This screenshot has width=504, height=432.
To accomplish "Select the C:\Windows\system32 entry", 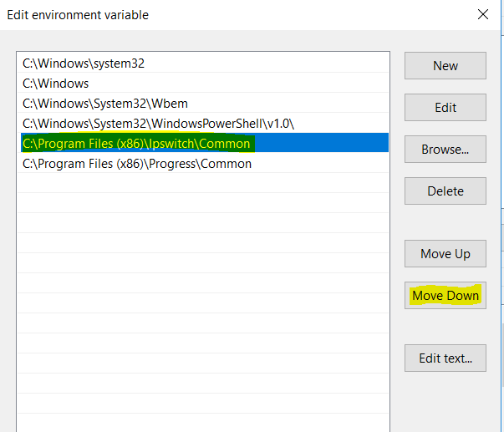I will 89,64.
